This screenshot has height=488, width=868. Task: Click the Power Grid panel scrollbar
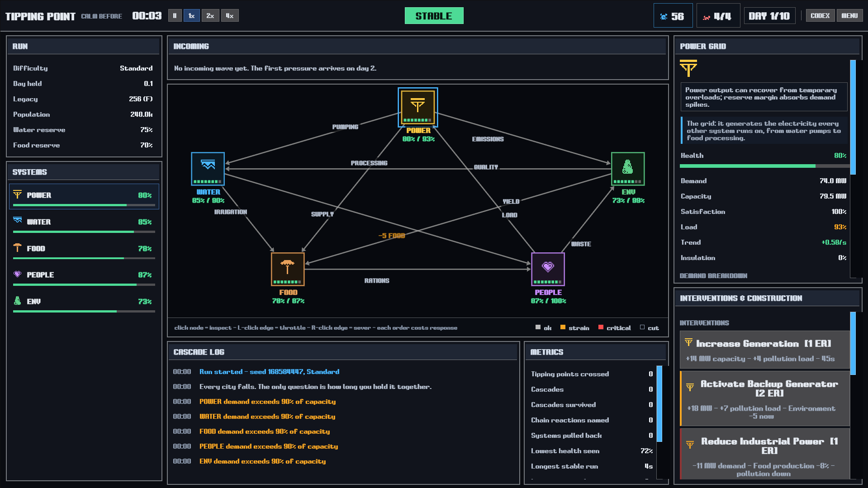[853, 117]
